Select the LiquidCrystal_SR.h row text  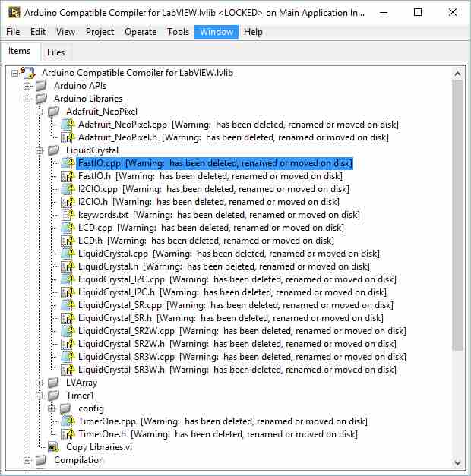pos(231,318)
